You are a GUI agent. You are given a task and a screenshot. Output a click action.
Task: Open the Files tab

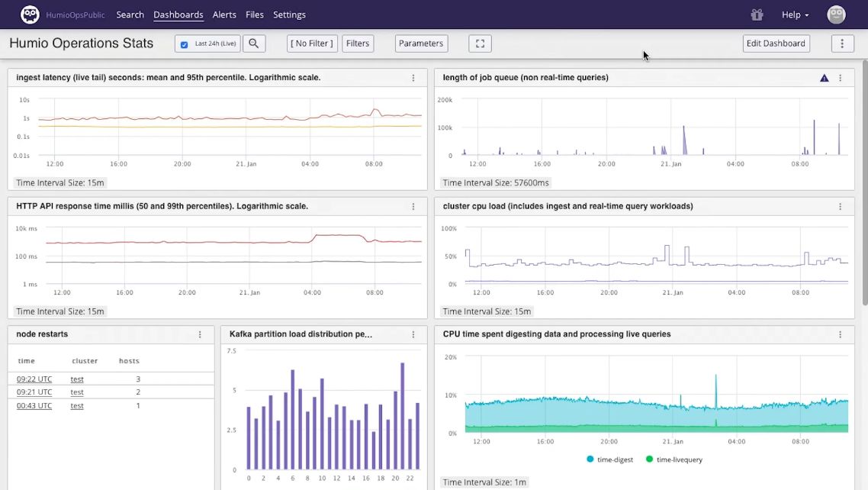(255, 15)
